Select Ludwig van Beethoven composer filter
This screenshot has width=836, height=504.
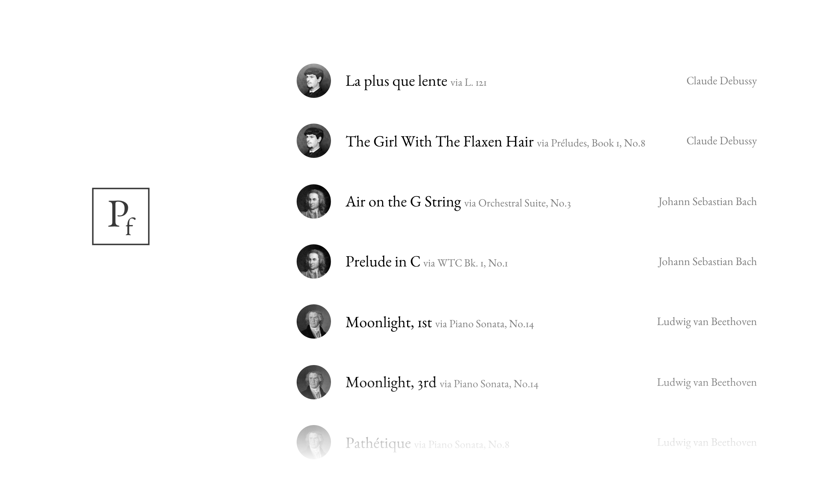(706, 321)
